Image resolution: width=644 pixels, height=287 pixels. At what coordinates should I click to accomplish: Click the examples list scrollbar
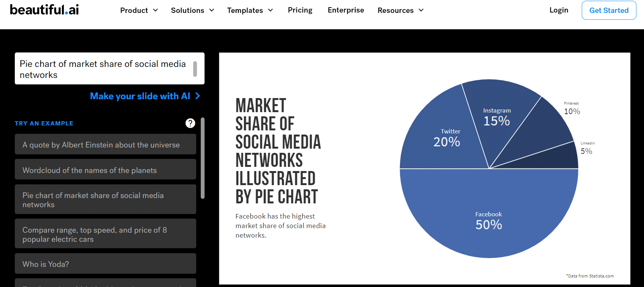click(203, 158)
